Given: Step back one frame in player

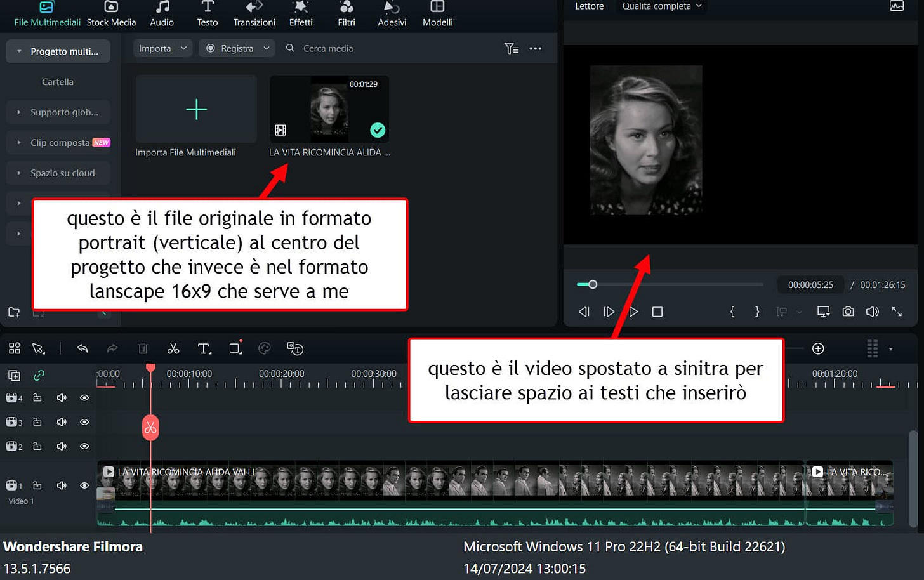Looking at the screenshot, I should (x=584, y=312).
